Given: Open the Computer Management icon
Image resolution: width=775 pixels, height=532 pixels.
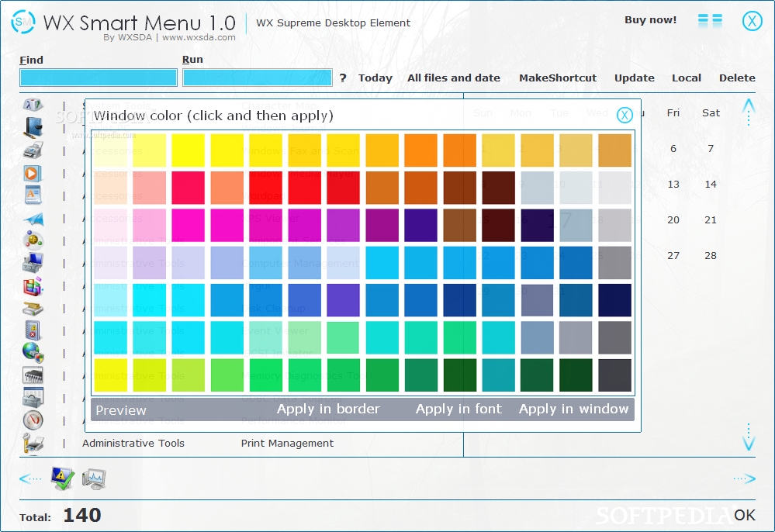Looking at the screenshot, I should (x=33, y=263).
